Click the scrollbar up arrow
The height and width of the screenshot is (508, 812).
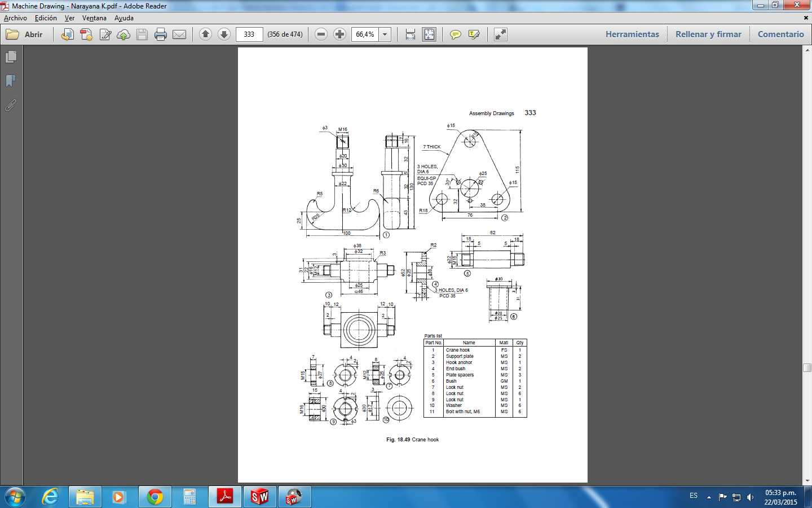(807, 50)
